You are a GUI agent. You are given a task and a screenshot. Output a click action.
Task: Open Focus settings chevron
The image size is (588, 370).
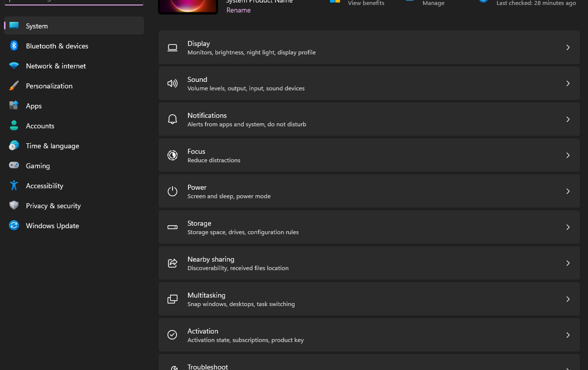point(568,155)
